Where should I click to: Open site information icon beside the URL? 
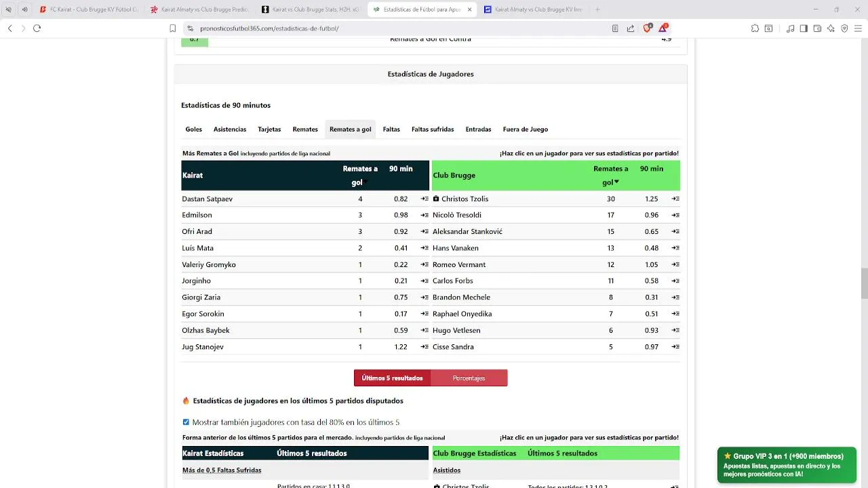point(191,28)
